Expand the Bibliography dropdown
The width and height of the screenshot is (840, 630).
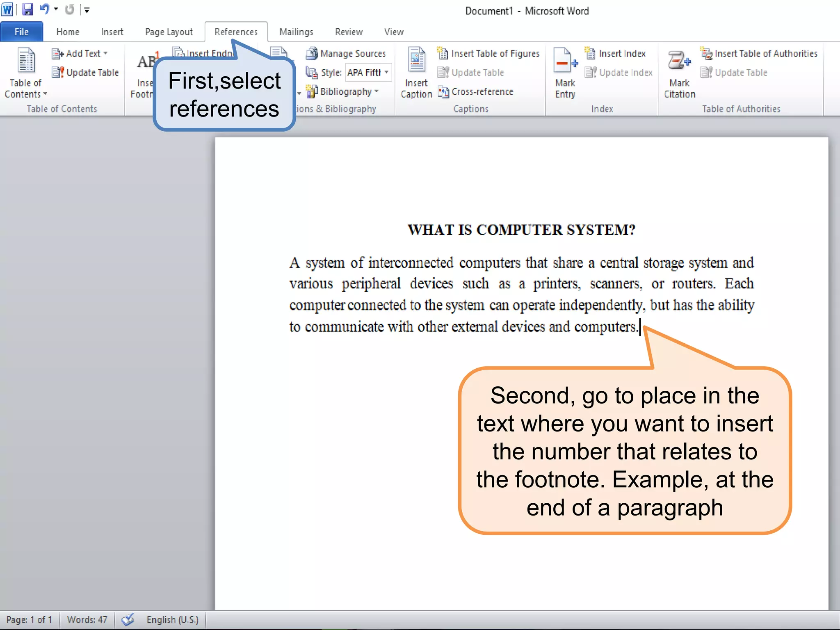click(377, 91)
